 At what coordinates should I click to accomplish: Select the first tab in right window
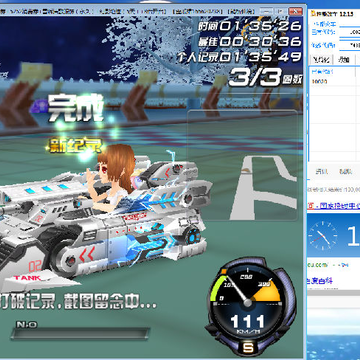point(321,60)
